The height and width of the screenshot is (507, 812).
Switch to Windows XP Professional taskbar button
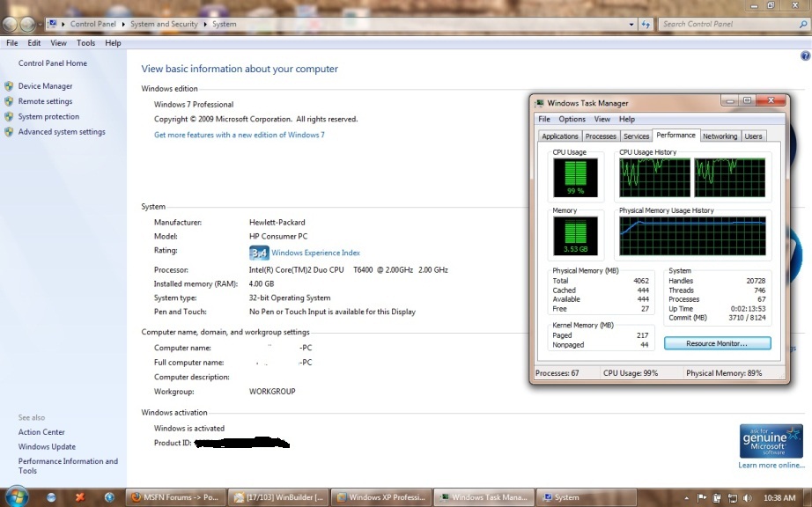(380, 497)
